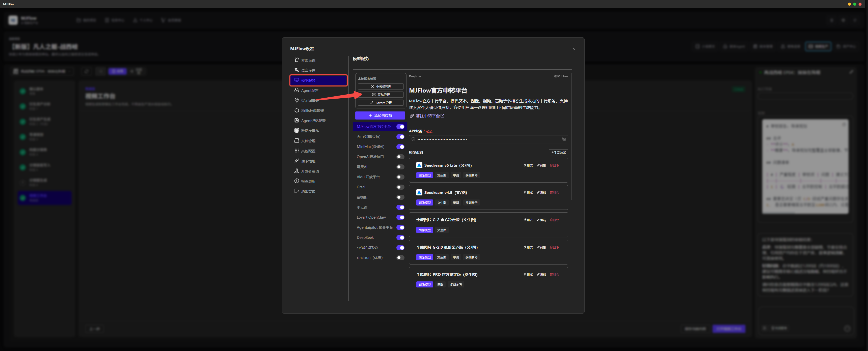
Task: Show the hidden API key with the eye icon
Action: point(564,139)
